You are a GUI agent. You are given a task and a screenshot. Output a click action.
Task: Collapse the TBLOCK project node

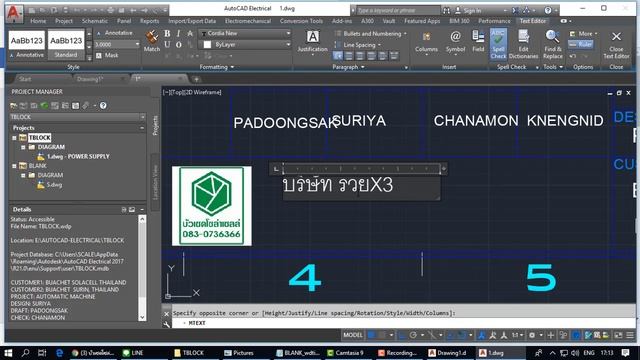click(x=14, y=138)
